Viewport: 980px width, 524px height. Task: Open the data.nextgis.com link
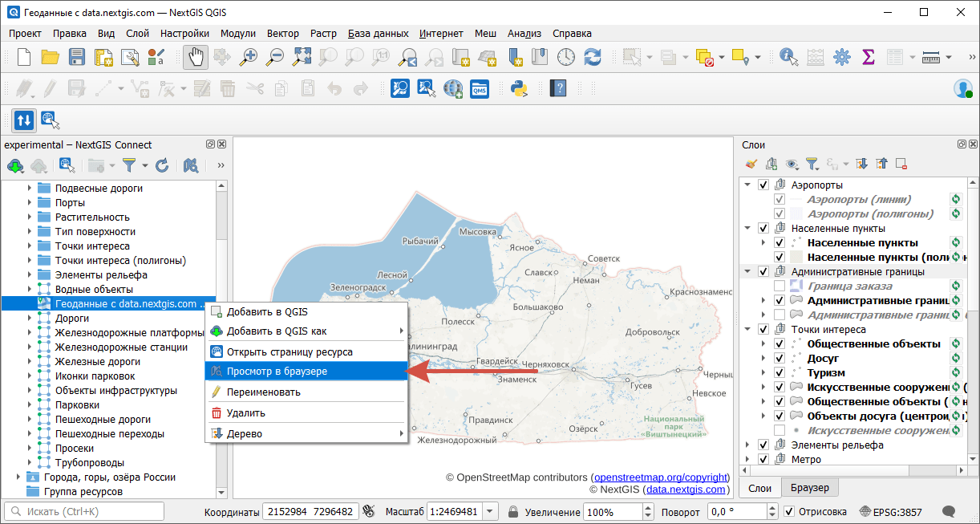pyautogui.click(x=686, y=489)
